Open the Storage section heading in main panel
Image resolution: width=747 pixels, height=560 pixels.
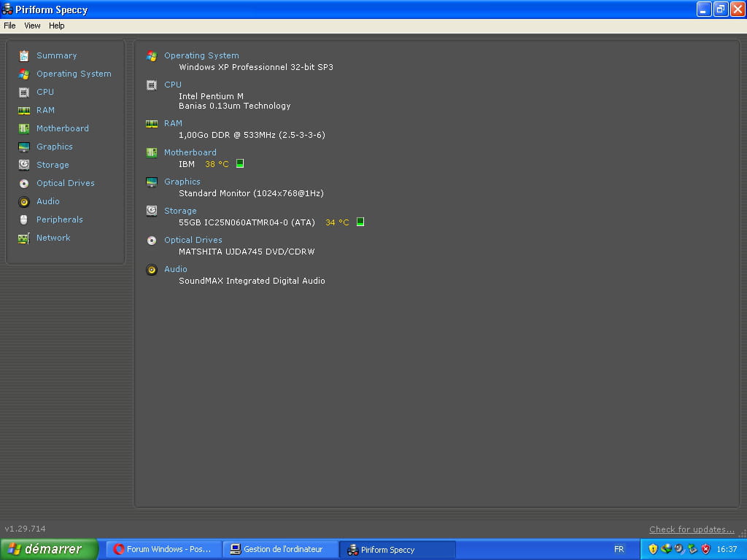point(180,211)
